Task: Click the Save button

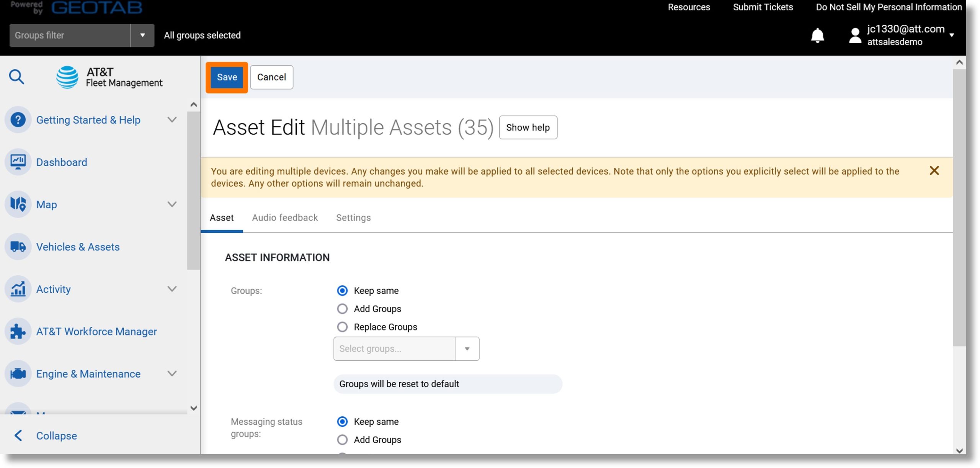Action: (x=226, y=76)
